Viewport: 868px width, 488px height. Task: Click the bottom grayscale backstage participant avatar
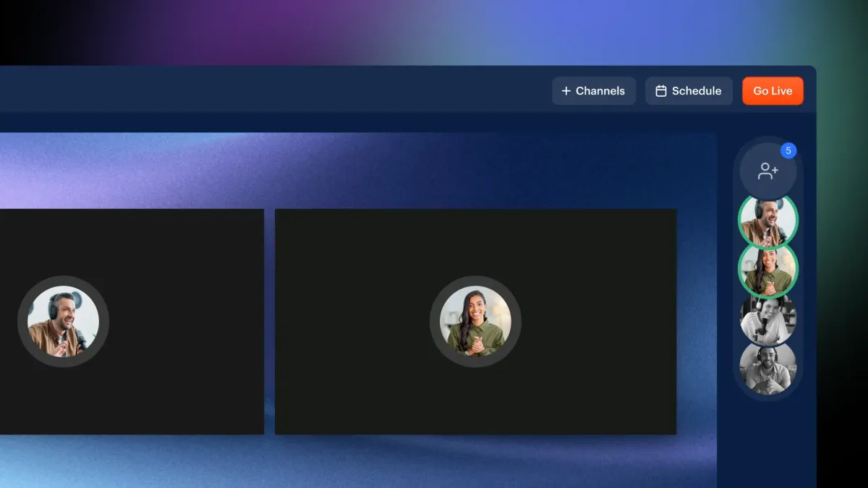pos(767,369)
